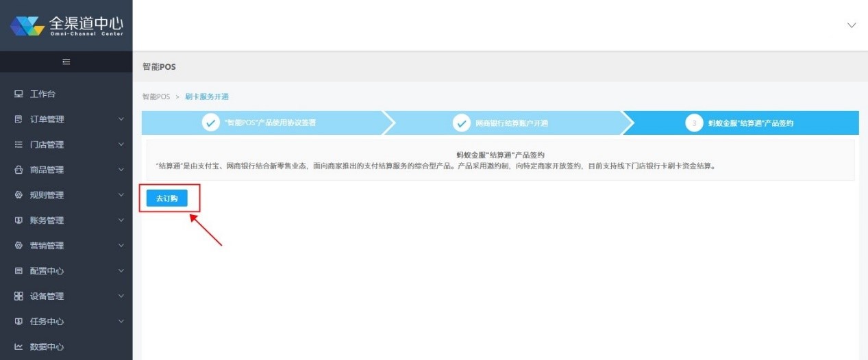Open the top-right user dropdown arrow
The width and height of the screenshot is (868, 360).
(x=852, y=25)
